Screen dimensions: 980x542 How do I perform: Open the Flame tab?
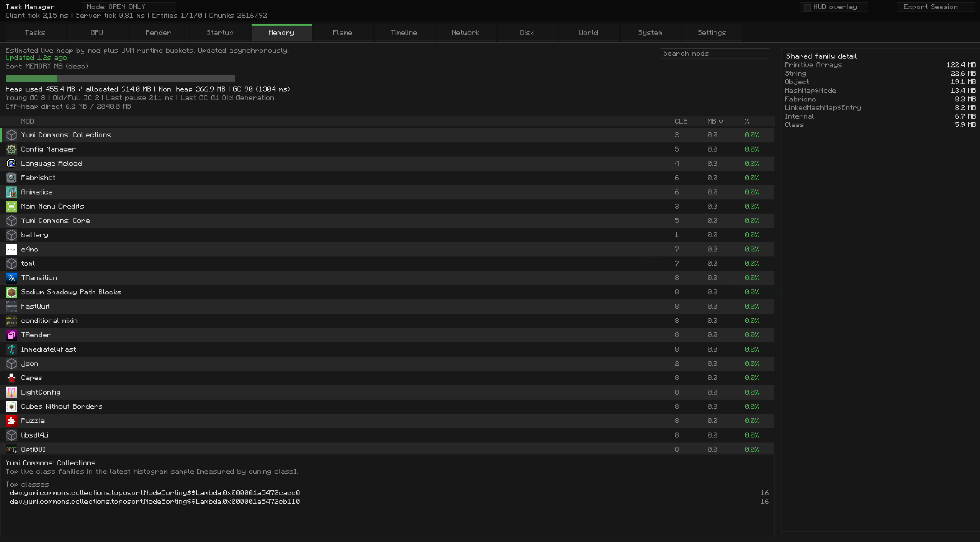pos(343,33)
